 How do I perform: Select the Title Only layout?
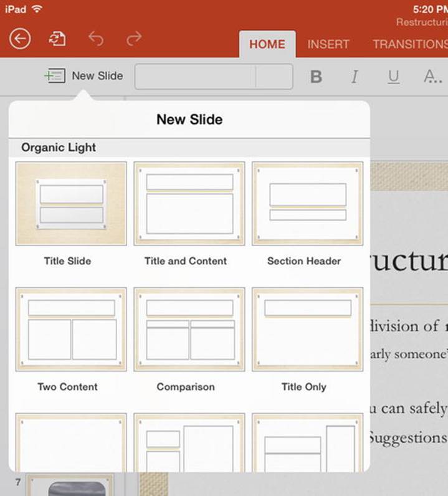click(308, 329)
